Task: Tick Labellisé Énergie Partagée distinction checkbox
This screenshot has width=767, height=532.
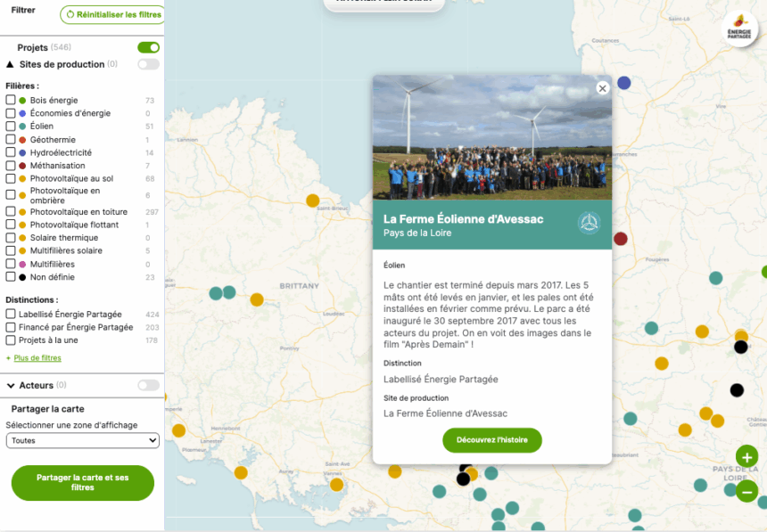Action: tap(11, 315)
